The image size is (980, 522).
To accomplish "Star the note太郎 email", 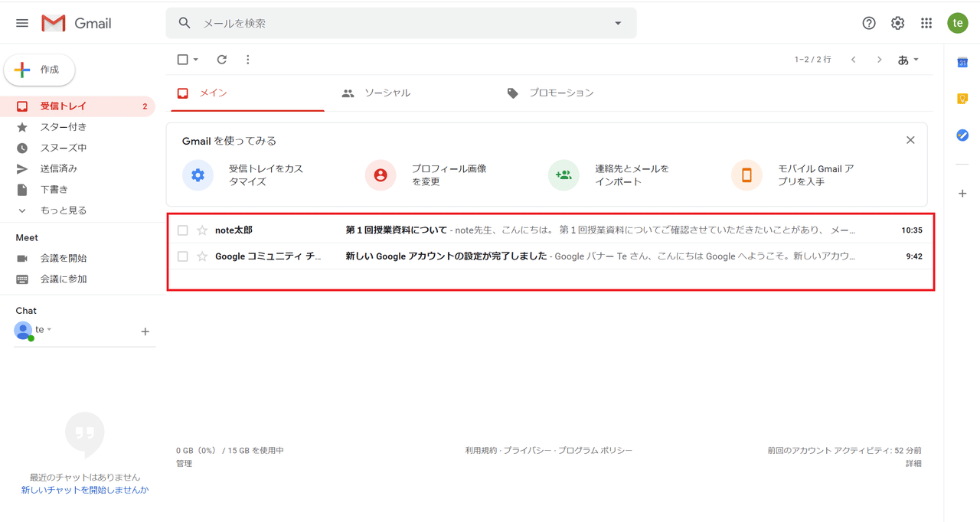I will 202,230.
